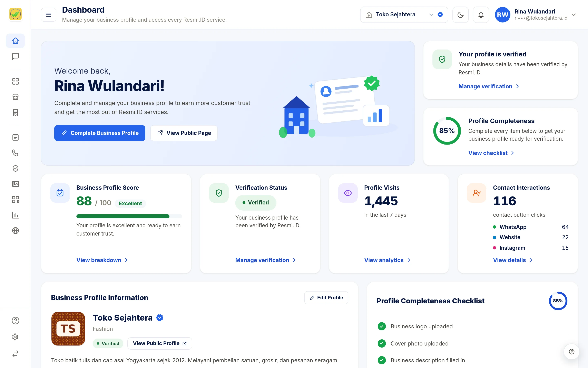Click the 1,445 profile visits value

point(381,201)
